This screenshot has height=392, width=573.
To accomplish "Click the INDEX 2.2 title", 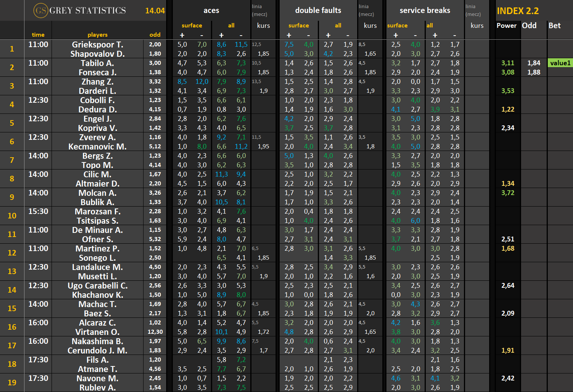I will point(518,11).
